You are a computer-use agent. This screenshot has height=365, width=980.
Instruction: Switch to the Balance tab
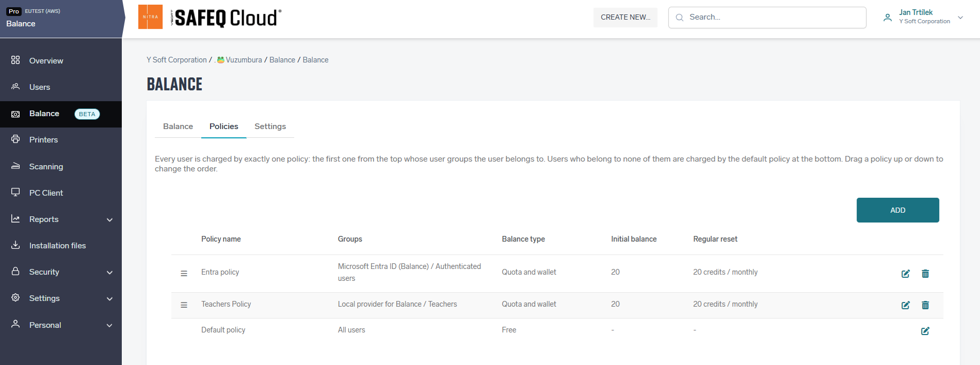click(178, 126)
